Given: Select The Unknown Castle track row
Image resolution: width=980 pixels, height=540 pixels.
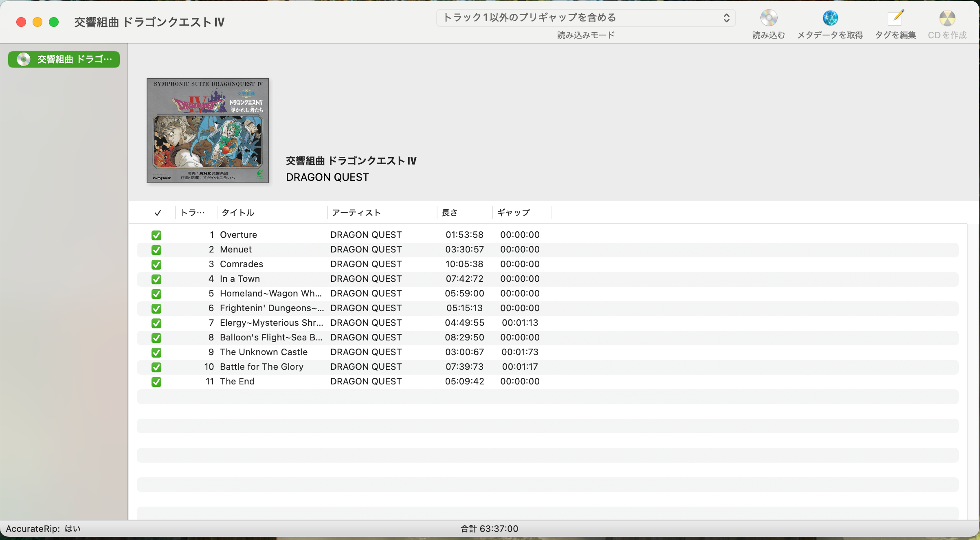Looking at the screenshot, I should pyautogui.click(x=264, y=352).
